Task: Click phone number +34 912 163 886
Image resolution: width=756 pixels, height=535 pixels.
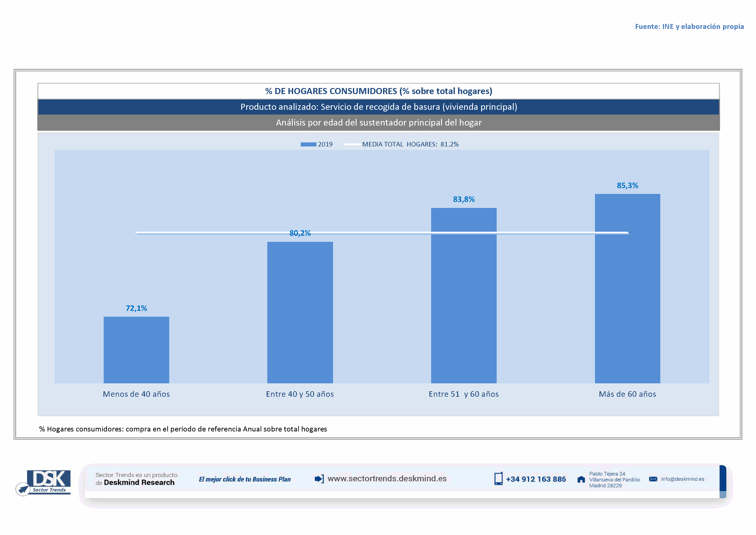Action: [536, 479]
